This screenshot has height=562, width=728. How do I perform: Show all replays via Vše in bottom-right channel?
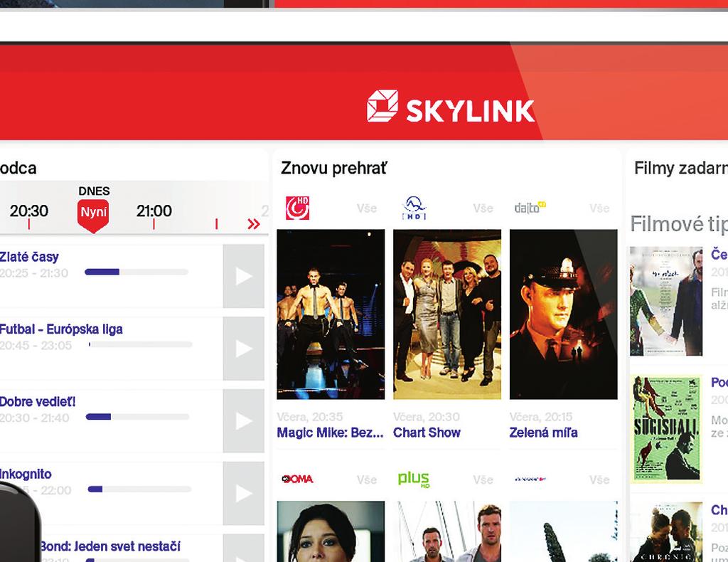pyautogui.click(x=599, y=479)
